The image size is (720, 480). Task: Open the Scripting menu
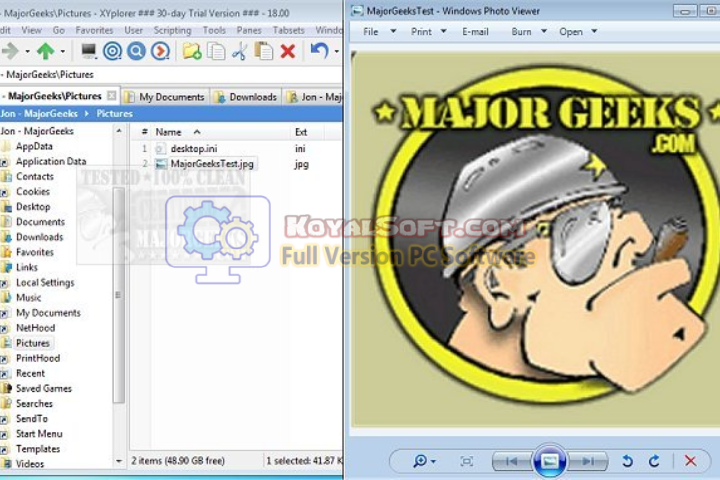coord(172,30)
